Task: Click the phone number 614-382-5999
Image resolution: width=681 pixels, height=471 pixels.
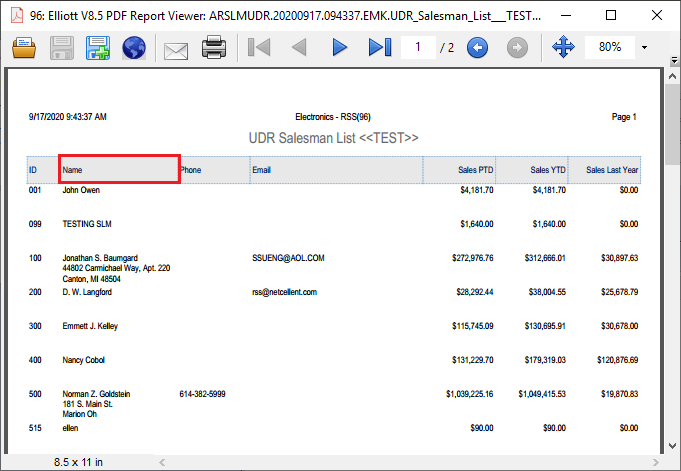Action: click(x=202, y=394)
